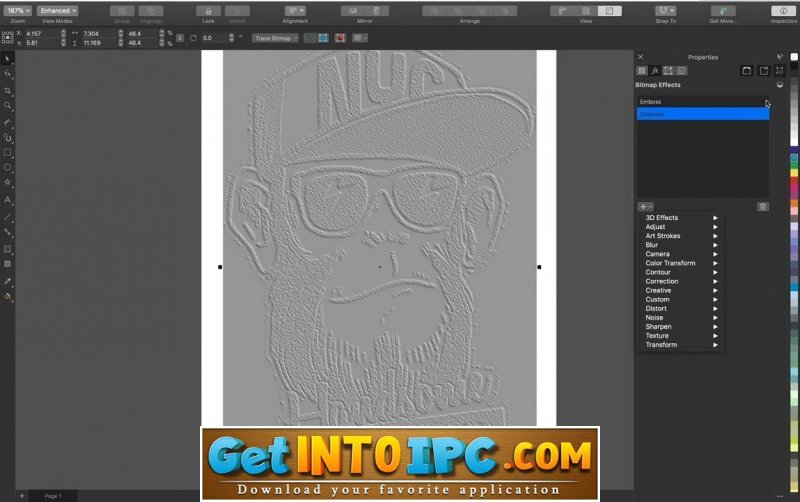The image size is (800, 502).
Task: Select the Polygon star tool
Action: 7,182
